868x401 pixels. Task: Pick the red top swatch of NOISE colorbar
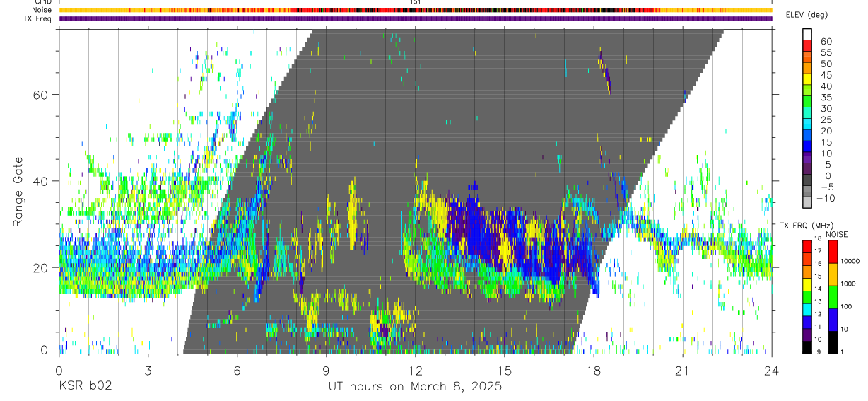pos(833,251)
